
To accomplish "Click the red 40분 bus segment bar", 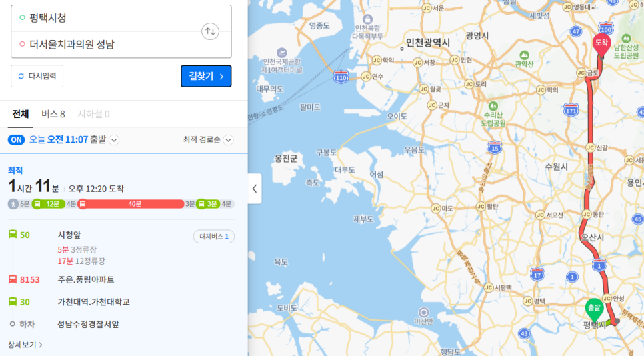I will coord(134,204).
